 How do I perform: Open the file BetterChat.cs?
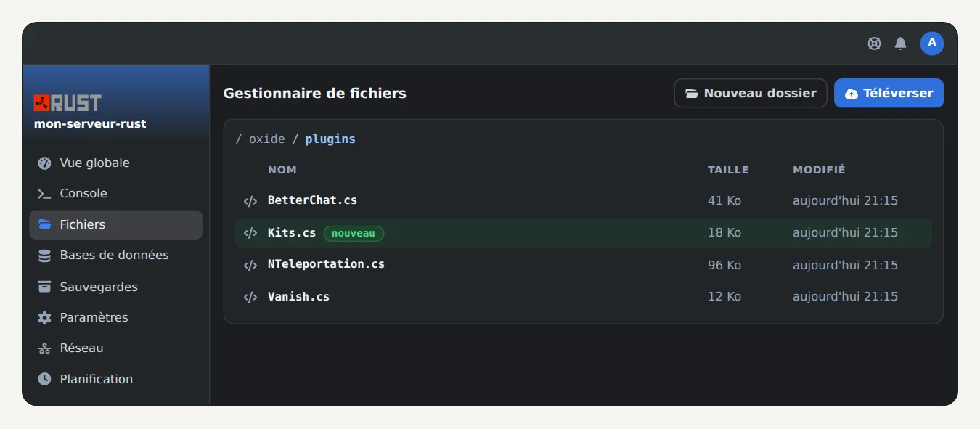(312, 200)
